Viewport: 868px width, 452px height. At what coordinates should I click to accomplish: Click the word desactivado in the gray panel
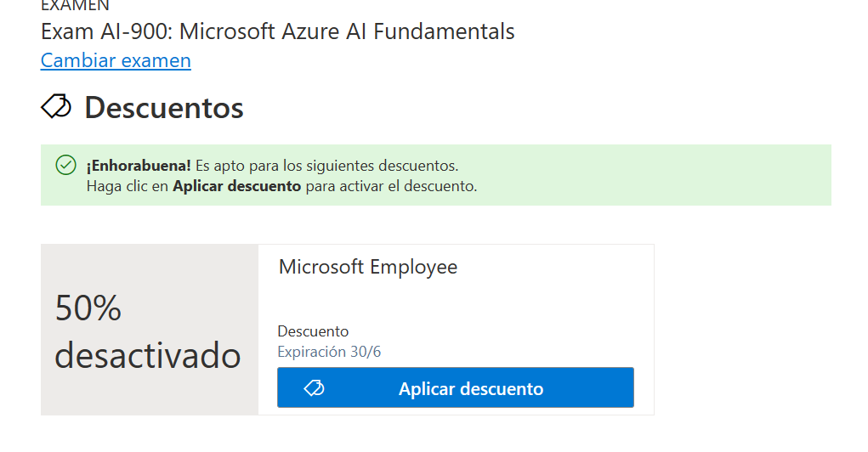[x=148, y=354]
